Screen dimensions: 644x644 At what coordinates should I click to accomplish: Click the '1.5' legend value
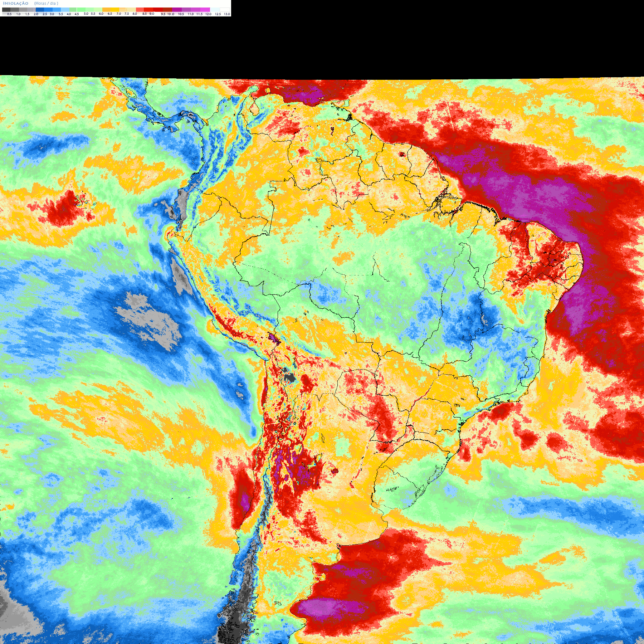coord(27,14)
